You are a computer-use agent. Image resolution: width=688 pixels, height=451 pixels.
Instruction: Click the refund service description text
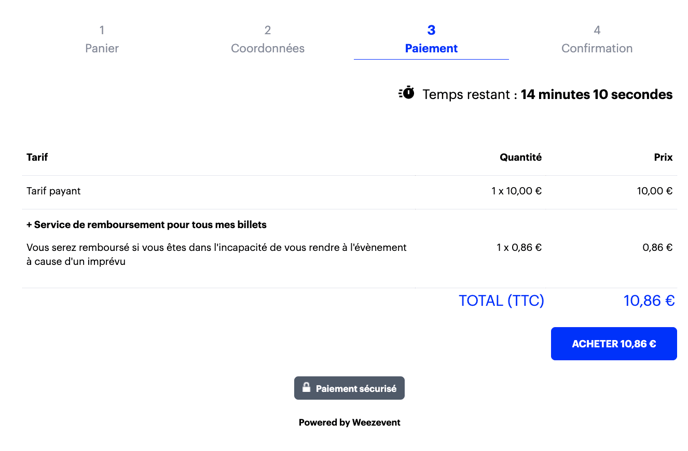[216, 254]
